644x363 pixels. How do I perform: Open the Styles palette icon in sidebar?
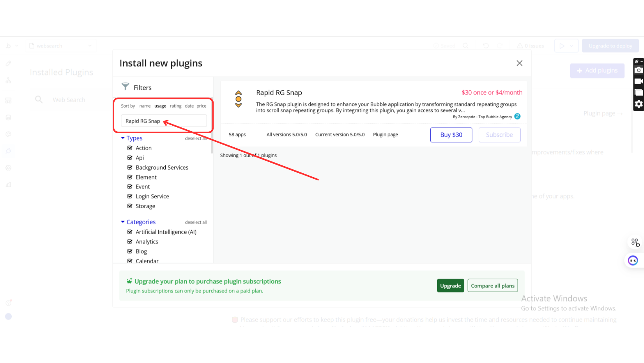pos(8,134)
